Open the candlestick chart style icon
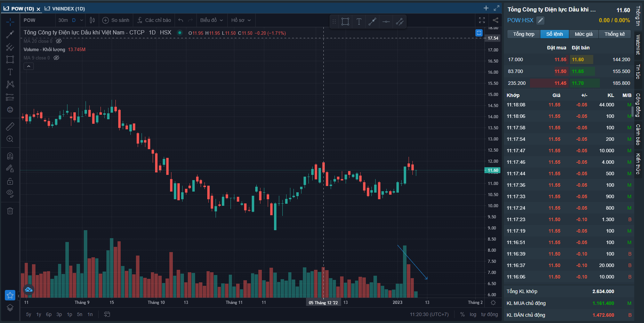The height and width of the screenshot is (323, 644). [92, 20]
